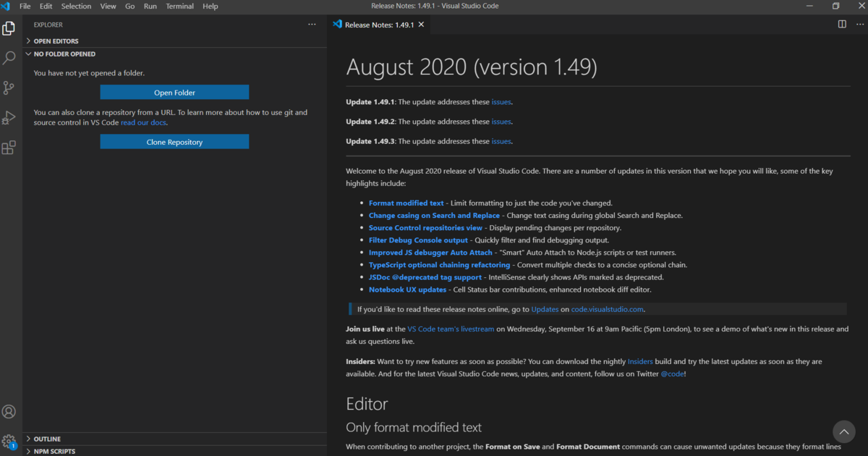Open 'Change casing on Search and Replace' link

tap(434, 216)
